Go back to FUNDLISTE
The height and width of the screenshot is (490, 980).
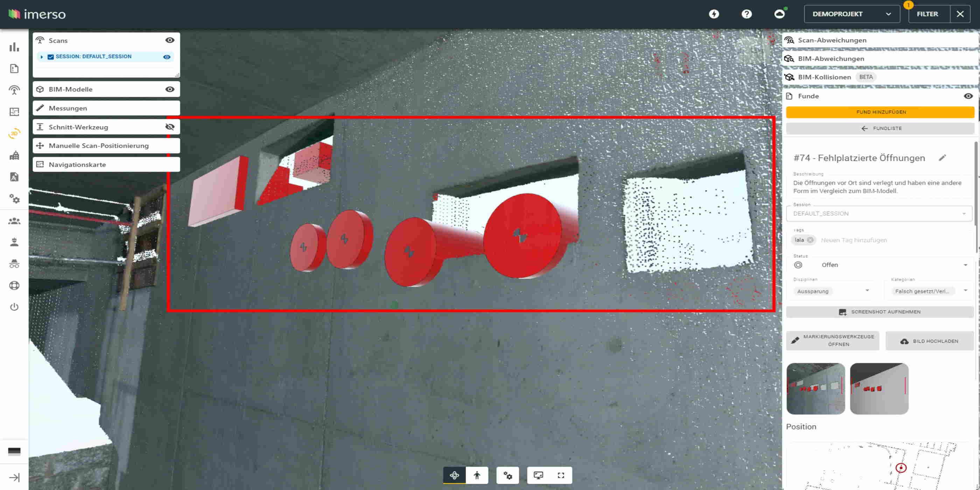[880, 128]
